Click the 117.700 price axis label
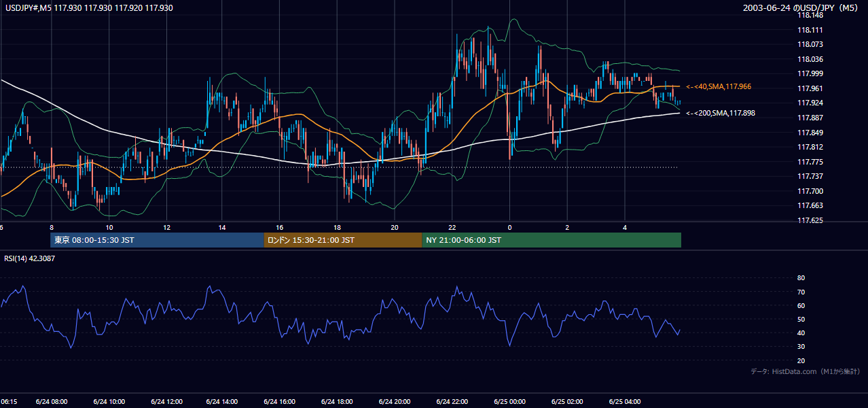The image size is (868, 408). tap(810, 191)
